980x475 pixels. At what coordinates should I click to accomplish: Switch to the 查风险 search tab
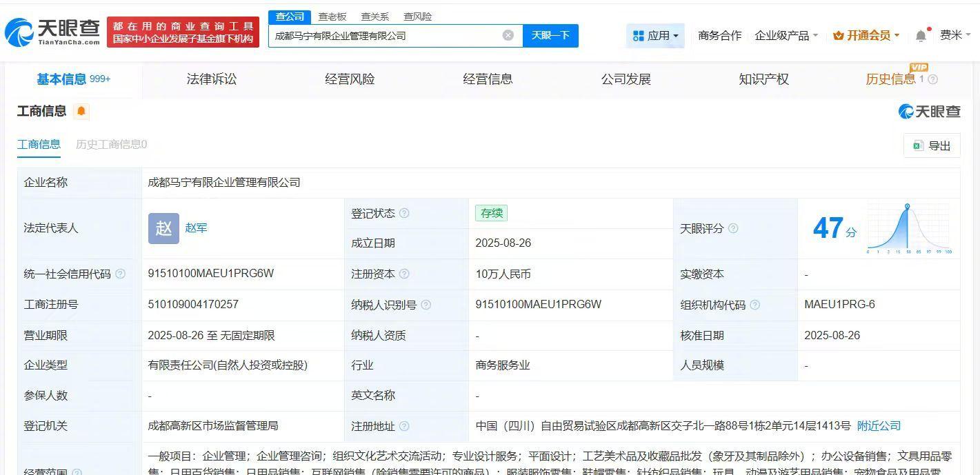418,17
